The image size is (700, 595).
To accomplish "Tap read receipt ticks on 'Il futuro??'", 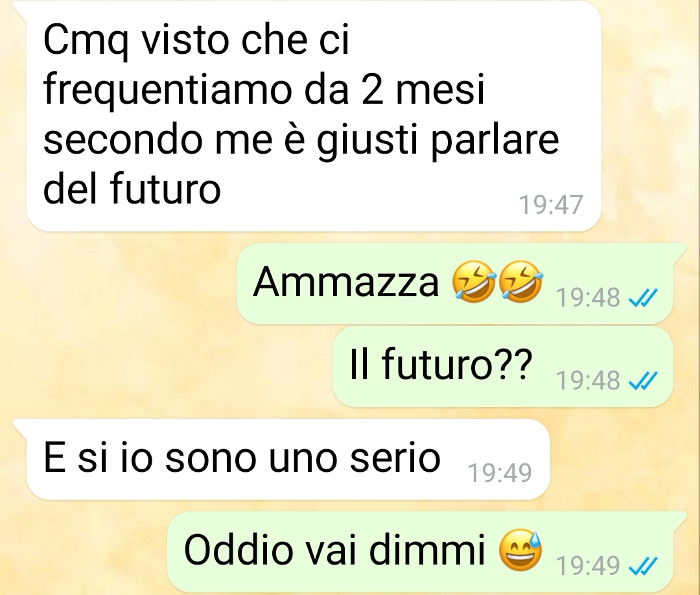I will coord(643,380).
